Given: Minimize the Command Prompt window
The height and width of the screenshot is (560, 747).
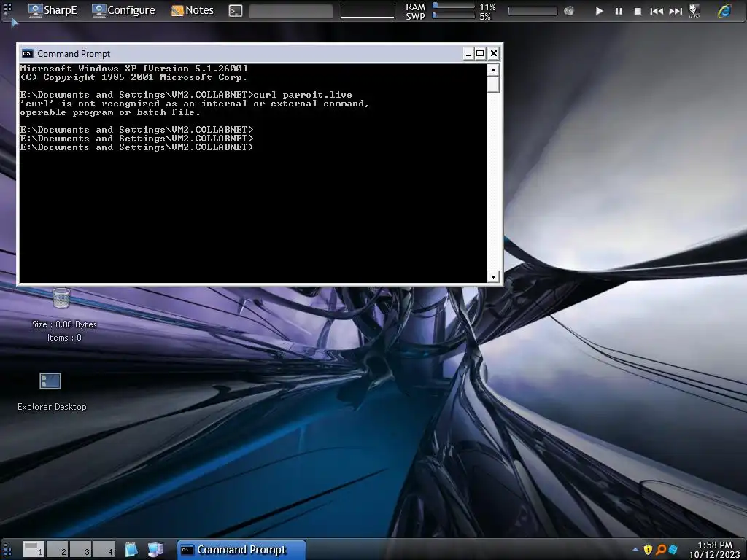Looking at the screenshot, I should point(468,53).
